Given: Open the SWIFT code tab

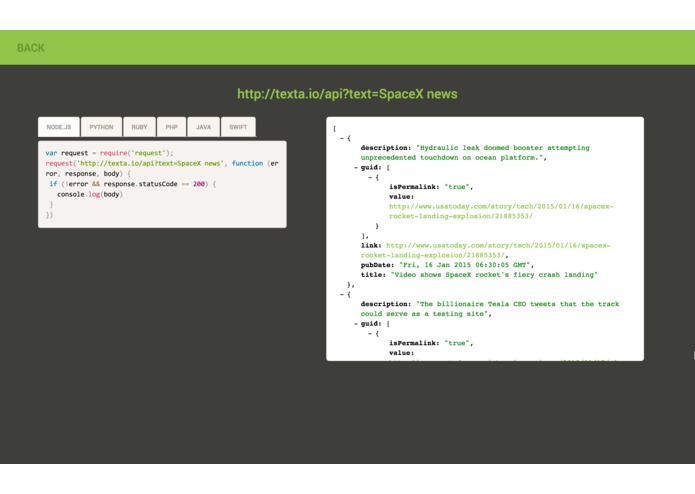Looking at the screenshot, I should (x=238, y=127).
